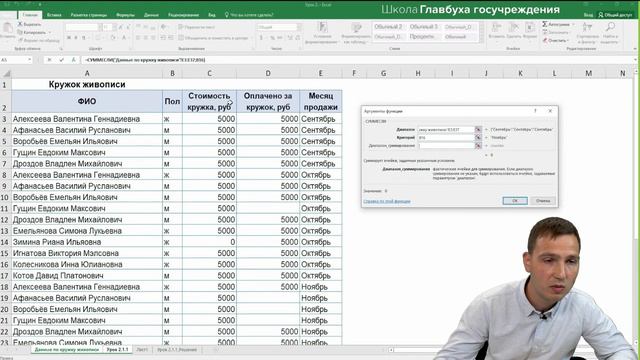The image size is (640, 360).
Task: Click the collapse-dialog icon beside Критерий field
Action: 478,138
